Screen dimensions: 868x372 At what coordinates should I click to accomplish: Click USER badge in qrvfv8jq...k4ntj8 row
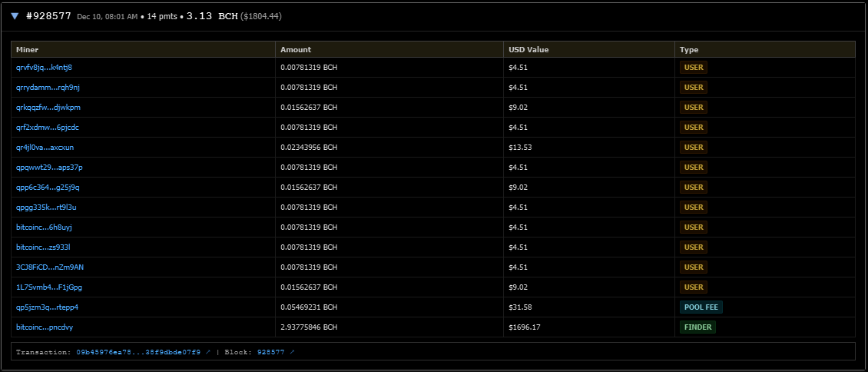coord(694,68)
